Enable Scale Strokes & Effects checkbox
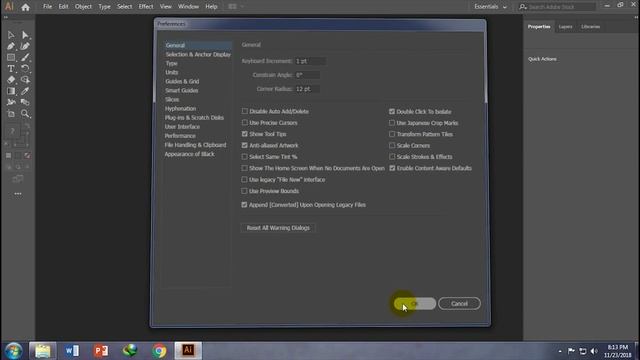The width and height of the screenshot is (640, 360). [392, 157]
